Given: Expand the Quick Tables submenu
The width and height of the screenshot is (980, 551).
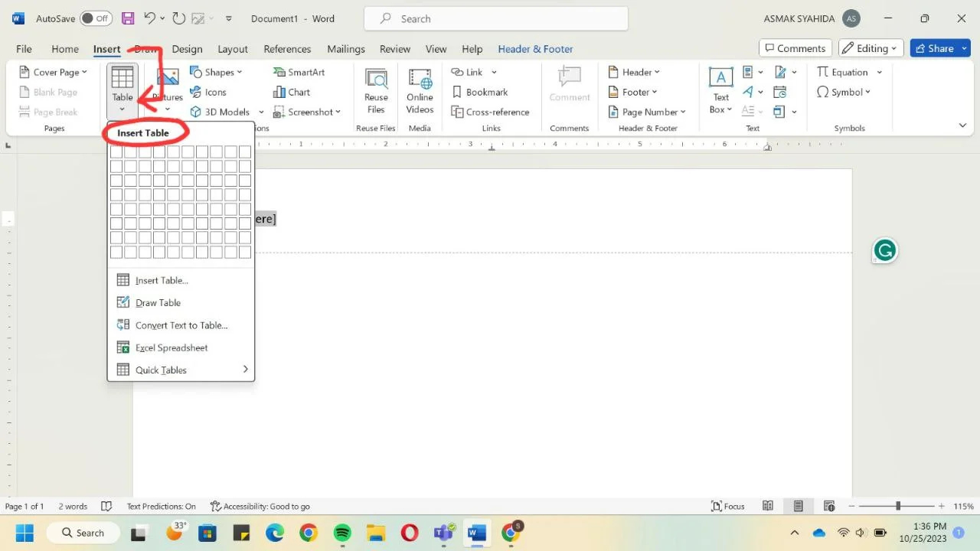Looking at the screenshot, I should [181, 370].
